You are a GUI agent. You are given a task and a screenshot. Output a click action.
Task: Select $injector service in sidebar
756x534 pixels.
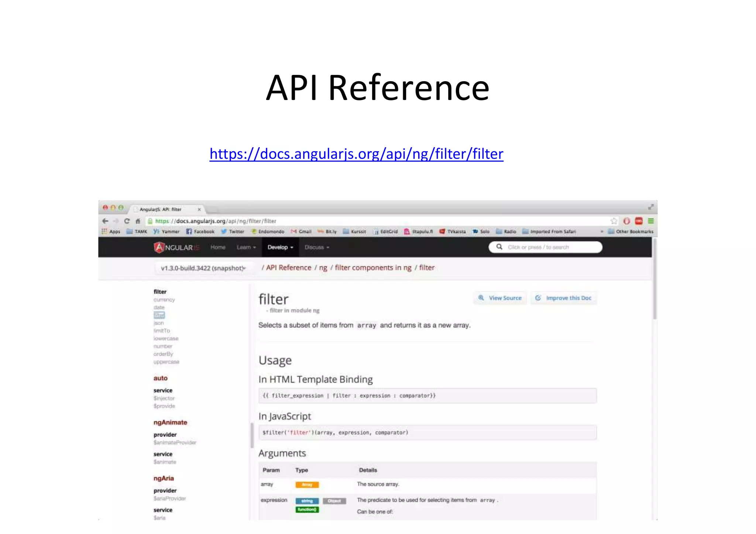[164, 398]
